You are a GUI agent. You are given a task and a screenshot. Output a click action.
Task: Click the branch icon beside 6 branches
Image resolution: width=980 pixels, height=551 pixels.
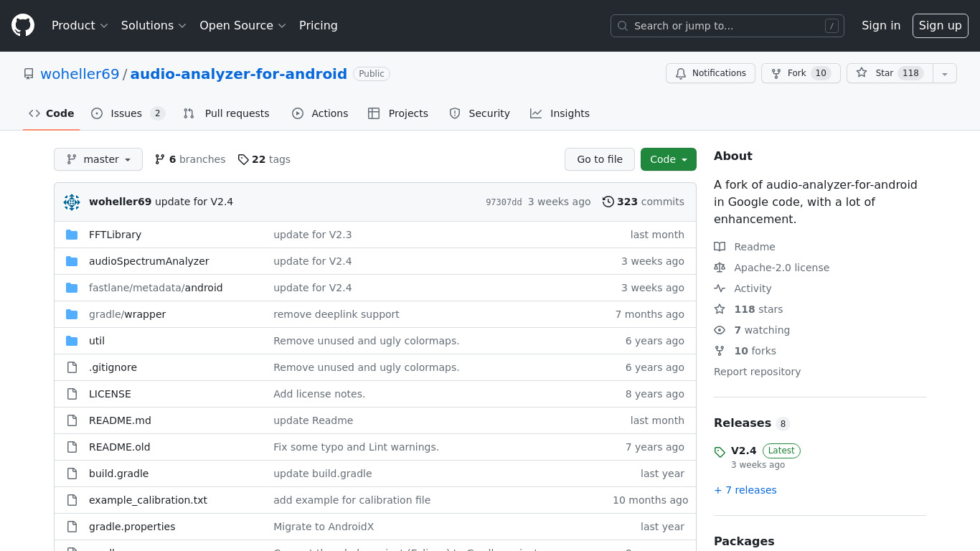[160, 159]
